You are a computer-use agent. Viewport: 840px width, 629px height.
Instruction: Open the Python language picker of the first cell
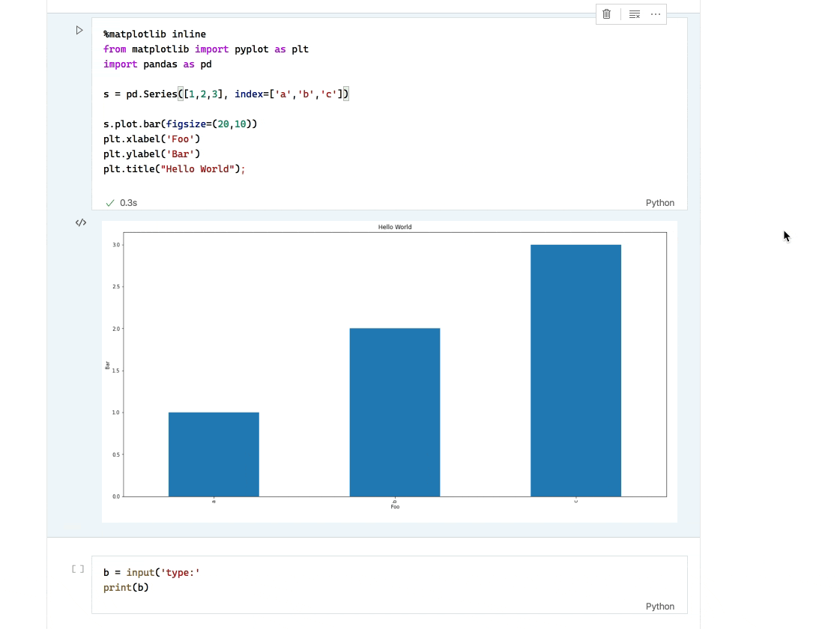[660, 202]
